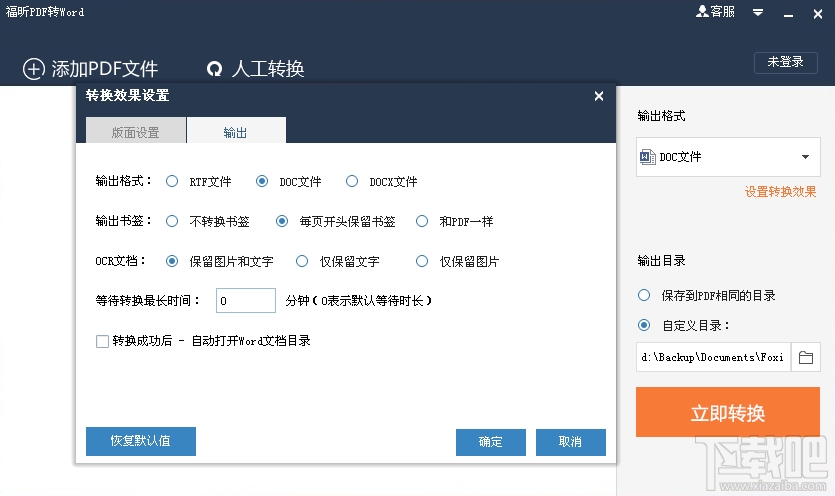
Task: Choose 和PDF一样 bookmark option
Action: click(x=422, y=221)
